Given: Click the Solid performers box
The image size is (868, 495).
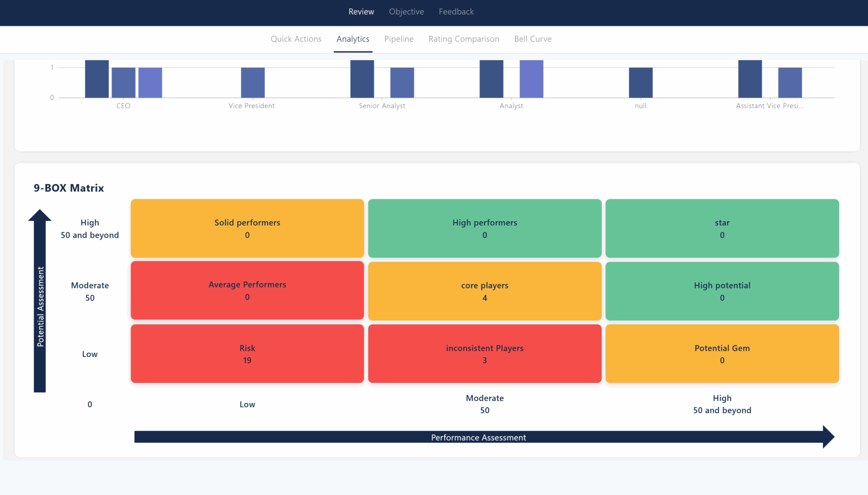Looking at the screenshot, I should coord(247,228).
